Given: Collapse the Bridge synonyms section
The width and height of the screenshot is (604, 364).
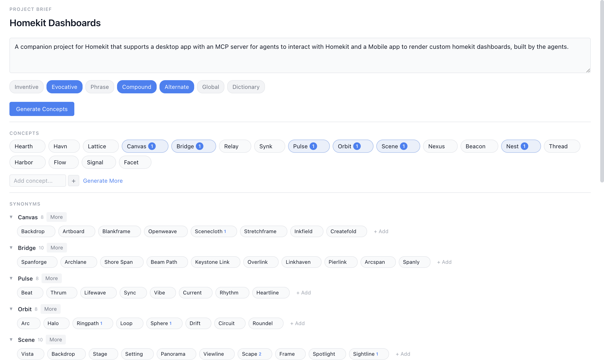Looking at the screenshot, I should coord(11,248).
